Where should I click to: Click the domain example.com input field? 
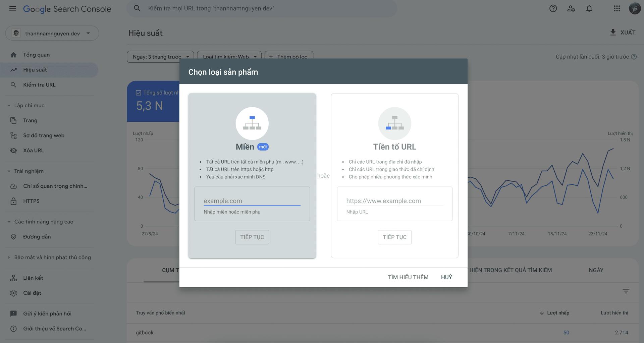252,201
